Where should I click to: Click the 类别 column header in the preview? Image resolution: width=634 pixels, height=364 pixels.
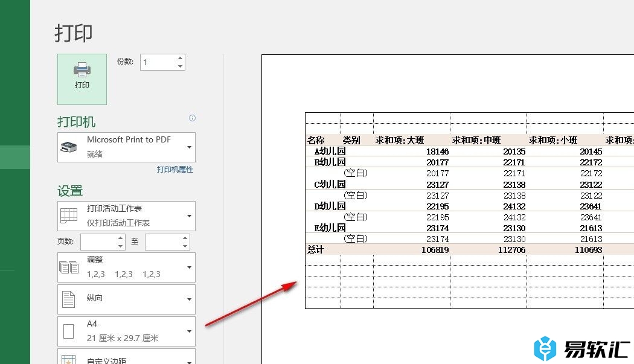coord(351,140)
